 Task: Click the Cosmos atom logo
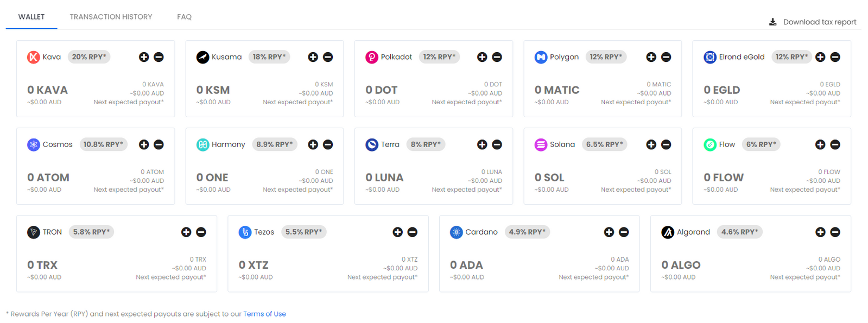click(x=34, y=144)
